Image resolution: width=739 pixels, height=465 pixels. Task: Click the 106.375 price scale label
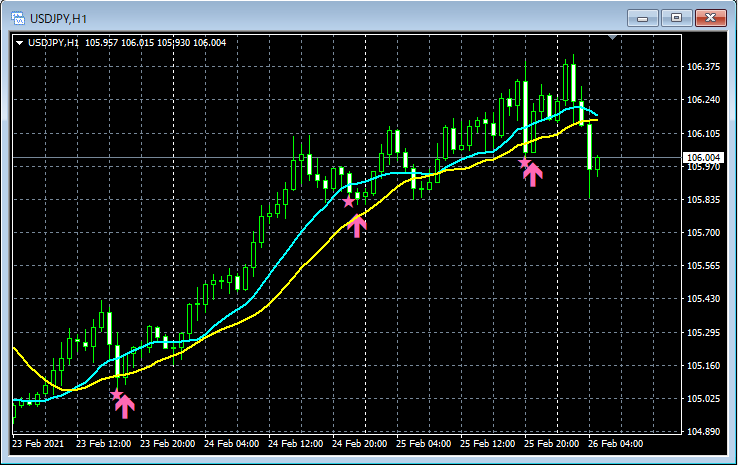pyautogui.click(x=703, y=67)
